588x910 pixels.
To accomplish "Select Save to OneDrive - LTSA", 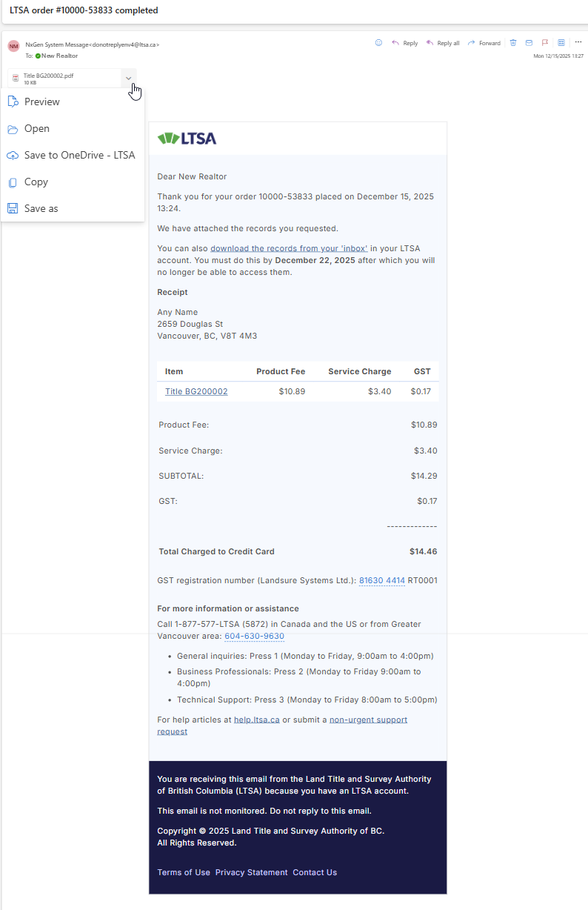I will 79,155.
